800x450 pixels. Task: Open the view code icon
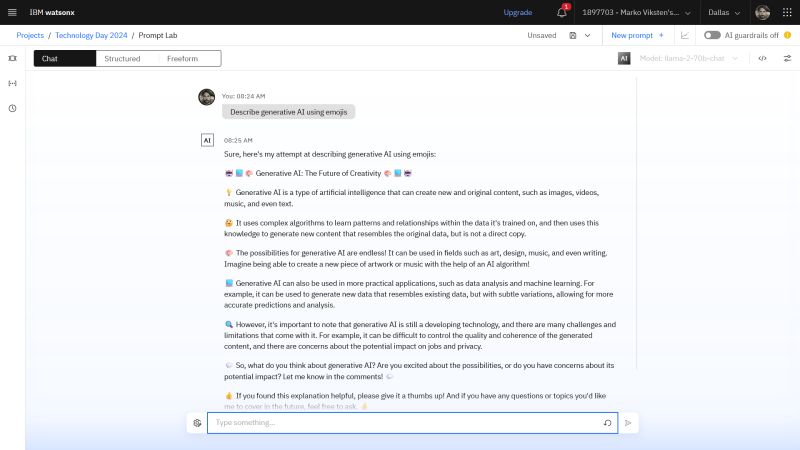762,58
